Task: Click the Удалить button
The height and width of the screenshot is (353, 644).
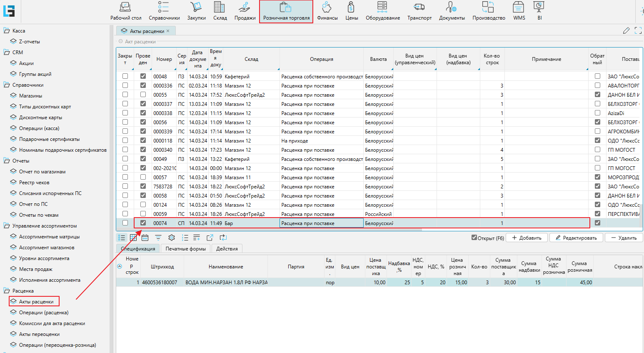Action: [624, 238]
